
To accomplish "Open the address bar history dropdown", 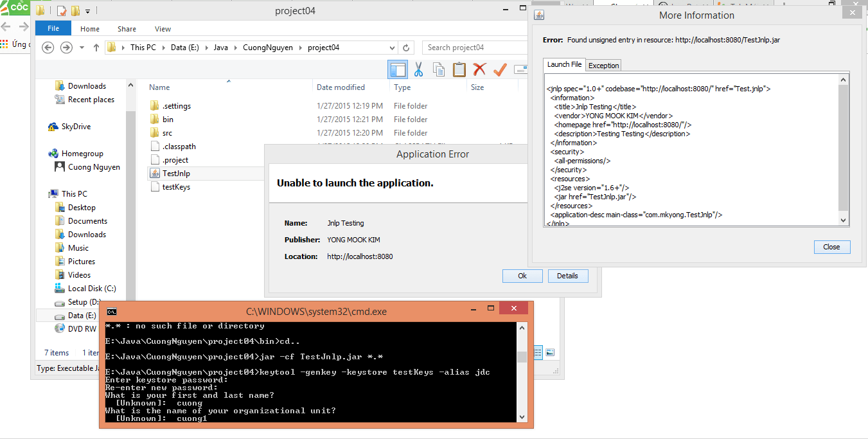I will pyautogui.click(x=392, y=48).
